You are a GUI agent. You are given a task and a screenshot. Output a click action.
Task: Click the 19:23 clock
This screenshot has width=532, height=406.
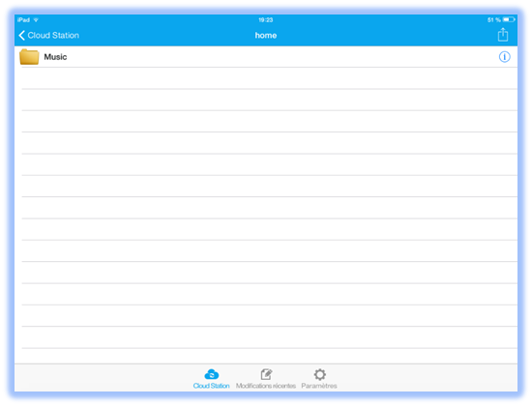pos(266,20)
